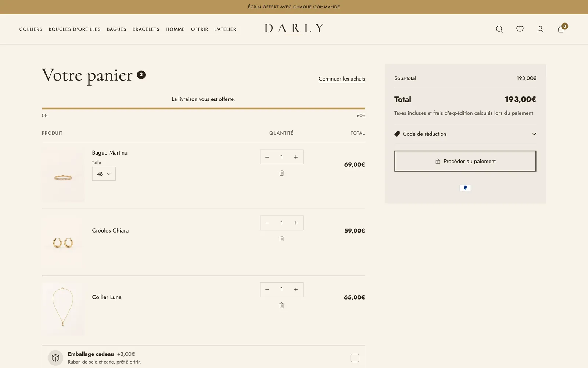Viewport: 588px width, 368px height.
Task: Open the Bracelets menu
Action: [x=146, y=29]
